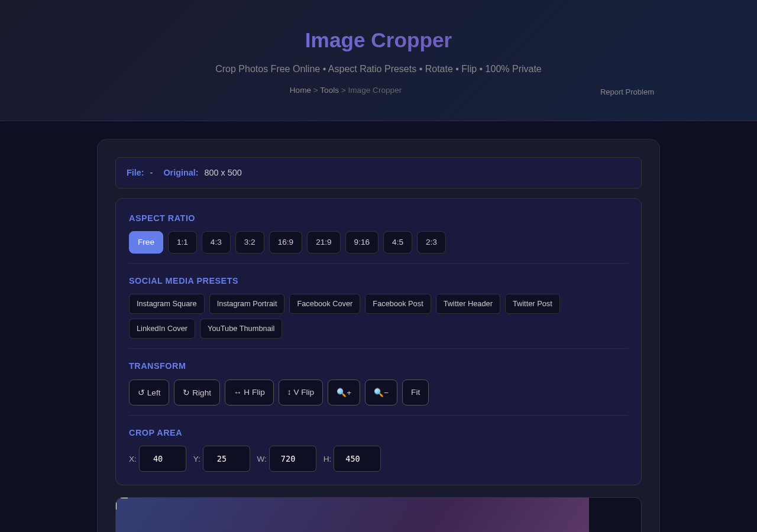Click the Fit button
Viewport: 757px width, 532px height.
point(415,392)
